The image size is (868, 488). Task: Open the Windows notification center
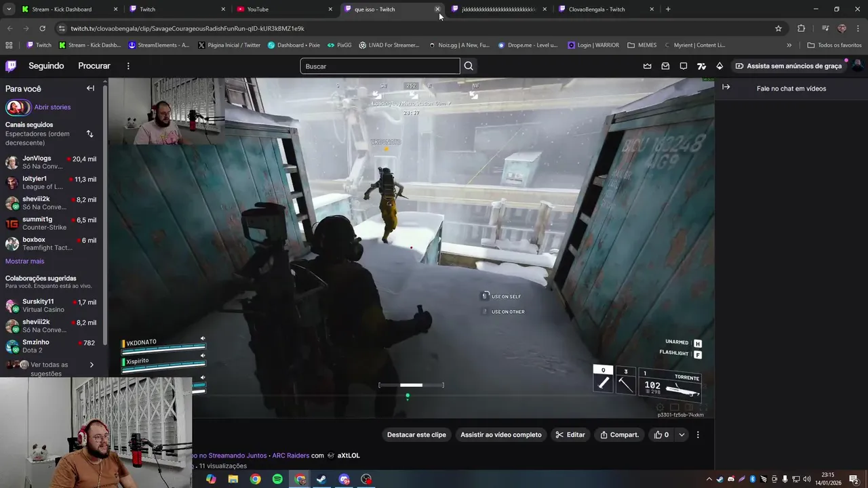(854, 479)
